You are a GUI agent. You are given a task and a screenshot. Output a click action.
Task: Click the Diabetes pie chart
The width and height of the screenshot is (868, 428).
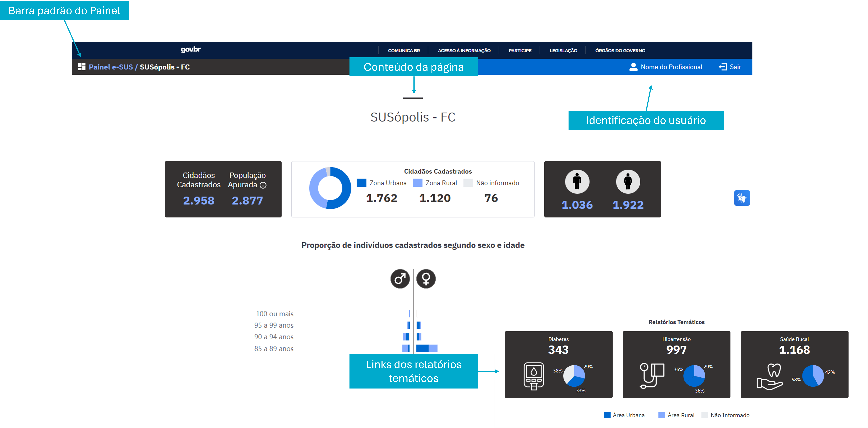[x=574, y=375]
